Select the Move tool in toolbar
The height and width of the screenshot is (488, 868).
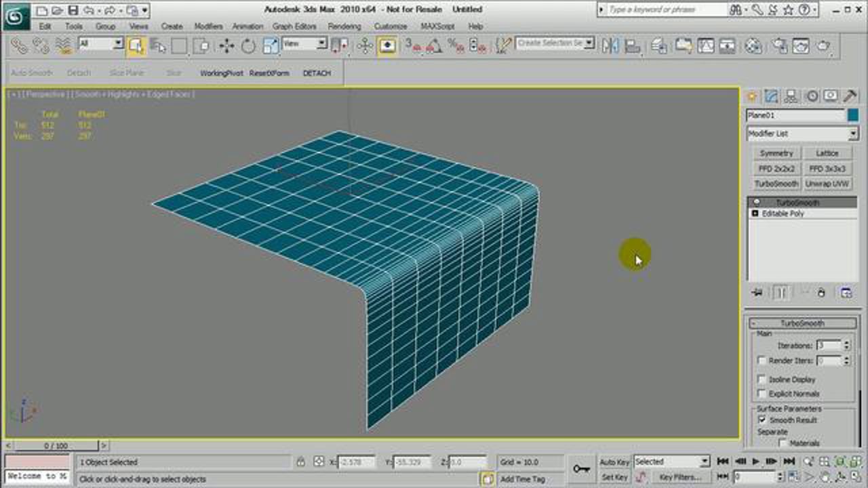click(226, 45)
